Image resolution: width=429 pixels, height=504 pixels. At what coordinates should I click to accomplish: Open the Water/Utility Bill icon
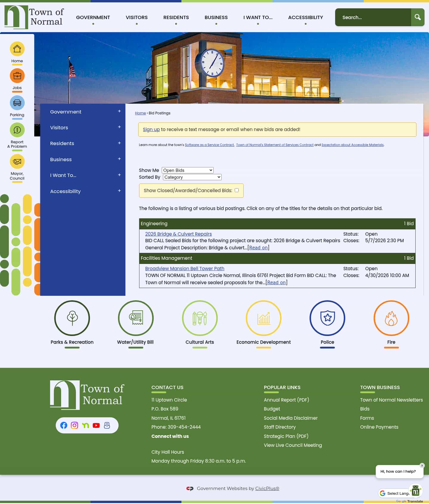click(x=136, y=318)
